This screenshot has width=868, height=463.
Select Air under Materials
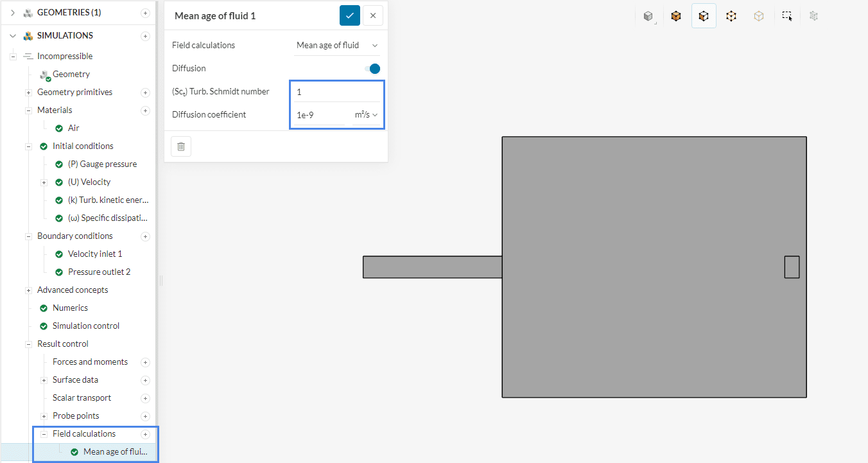pyautogui.click(x=73, y=128)
